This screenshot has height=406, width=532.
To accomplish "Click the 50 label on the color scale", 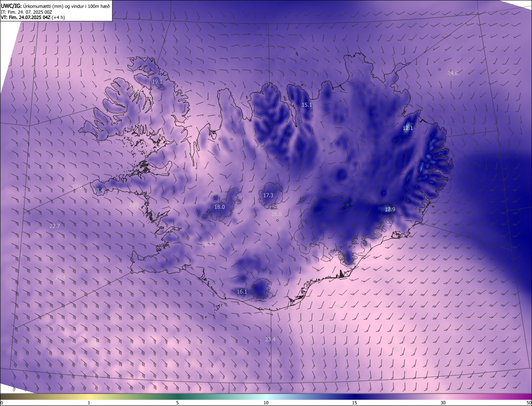I will 529,403.
